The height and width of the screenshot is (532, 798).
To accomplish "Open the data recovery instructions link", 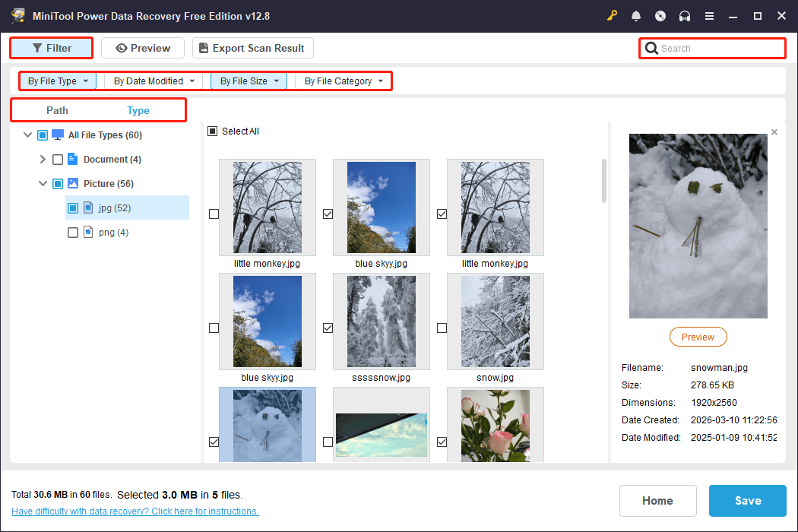I will (x=135, y=511).
